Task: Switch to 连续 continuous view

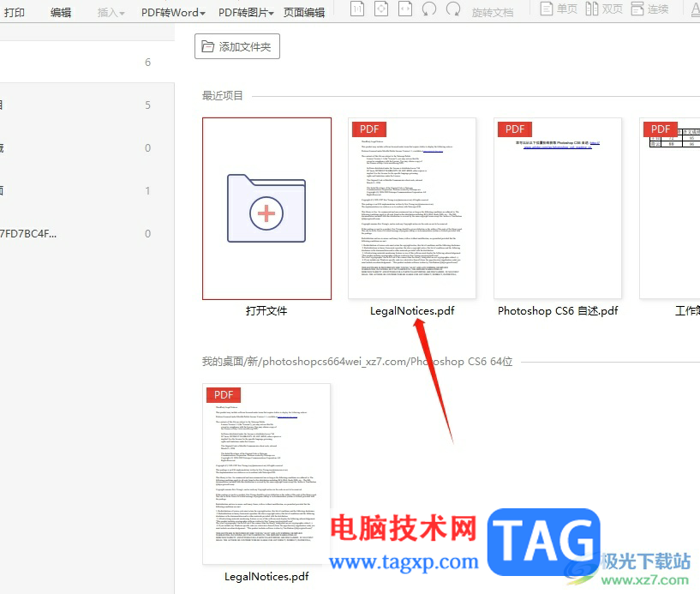Action: click(x=650, y=9)
